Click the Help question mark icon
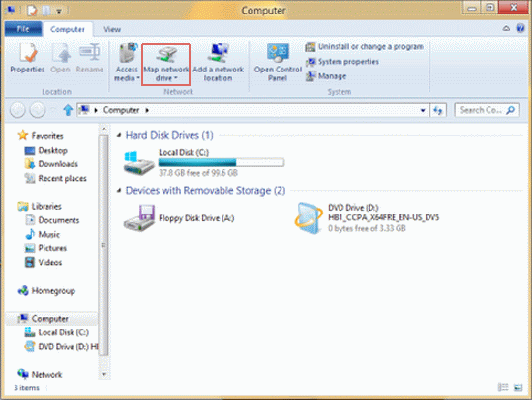Screen dimensions: 532x400 pos(520,28)
